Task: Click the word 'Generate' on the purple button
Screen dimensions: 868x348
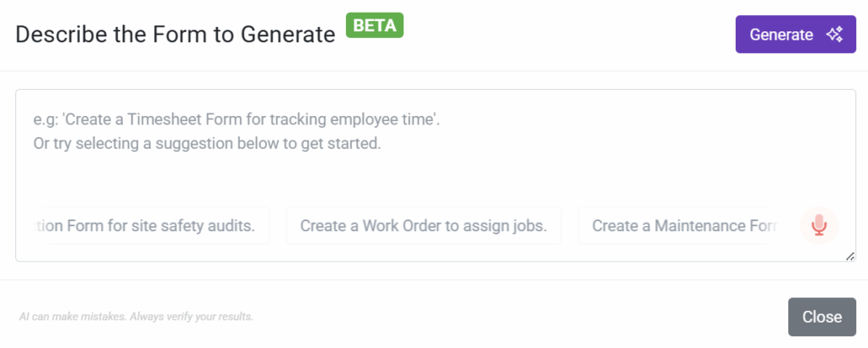Action: pyautogui.click(x=781, y=35)
